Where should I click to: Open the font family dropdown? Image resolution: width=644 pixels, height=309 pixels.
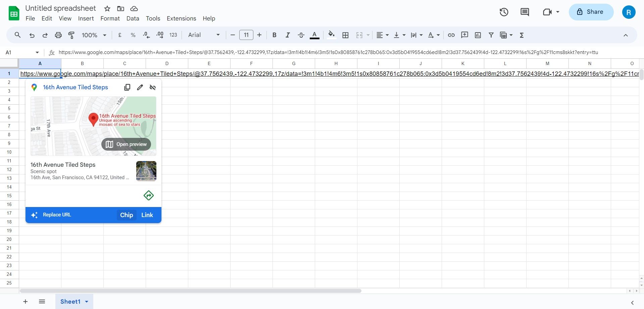(217, 35)
